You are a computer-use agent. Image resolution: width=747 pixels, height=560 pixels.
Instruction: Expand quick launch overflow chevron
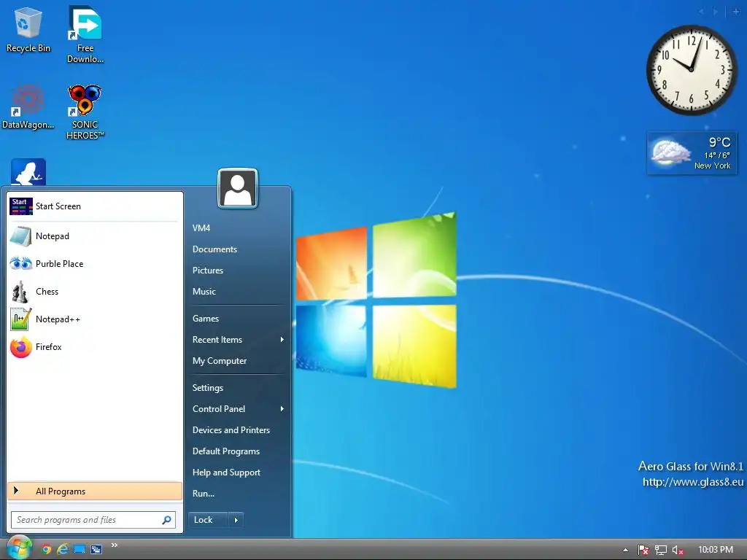(x=115, y=545)
